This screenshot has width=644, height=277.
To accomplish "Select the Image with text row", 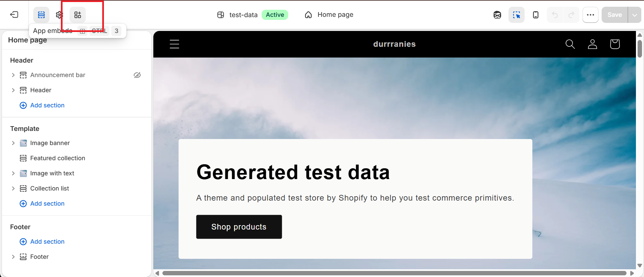I will pyautogui.click(x=77, y=173).
